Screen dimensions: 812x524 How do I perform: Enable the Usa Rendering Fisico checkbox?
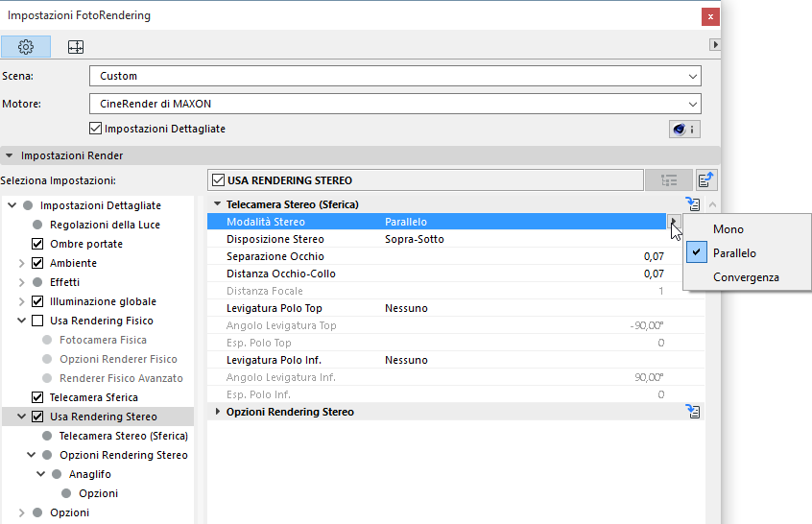(x=38, y=321)
